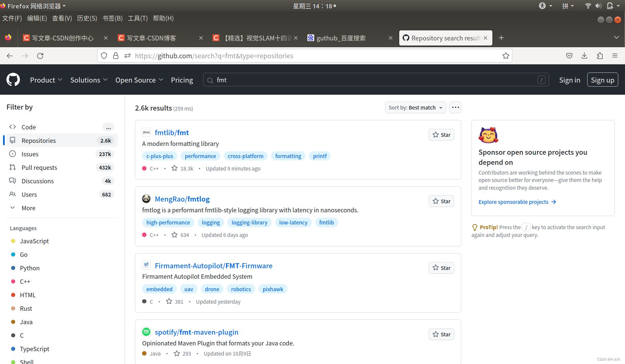Click the save to Pocket icon

pos(569,56)
